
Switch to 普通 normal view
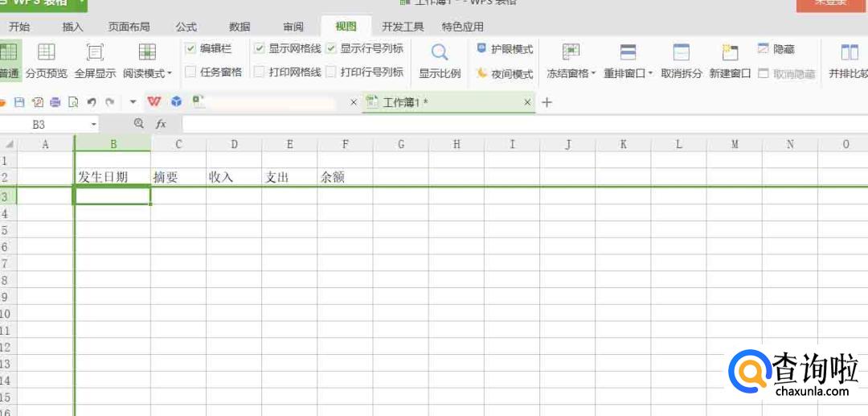[x=10, y=60]
